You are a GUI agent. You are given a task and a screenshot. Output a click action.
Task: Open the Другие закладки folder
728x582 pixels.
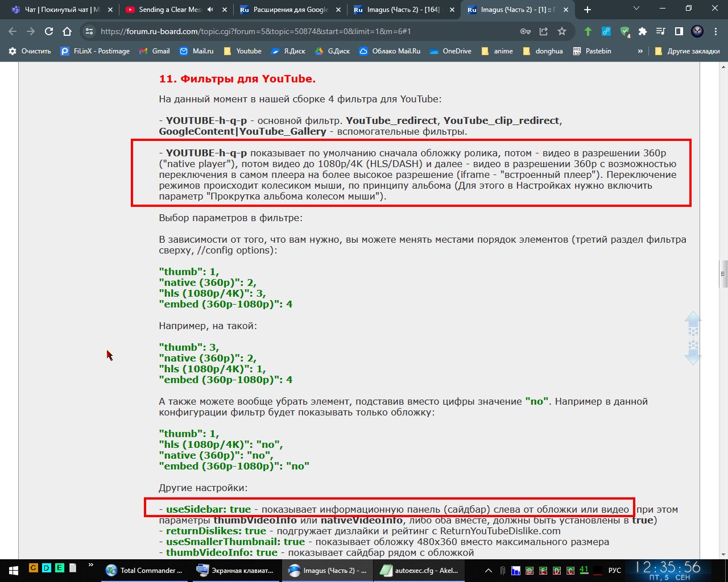point(687,51)
